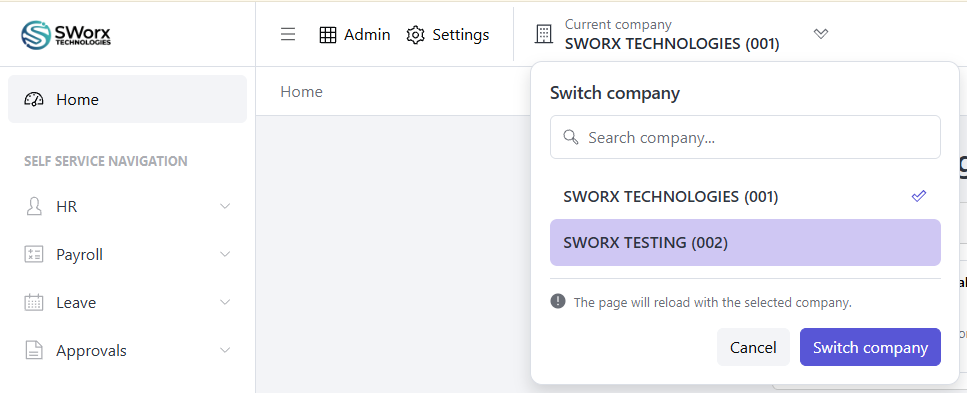
Task: Collapse the current company dropdown arrow
Action: click(x=821, y=34)
